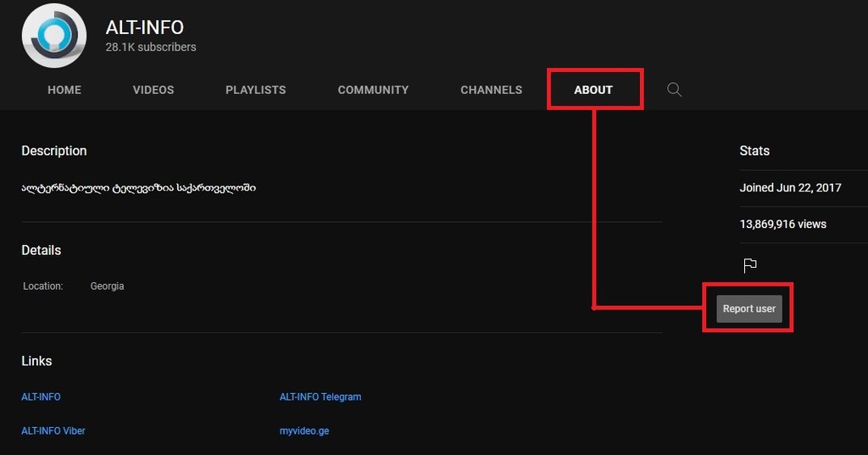Click the Stats heading

tap(754, 151)
